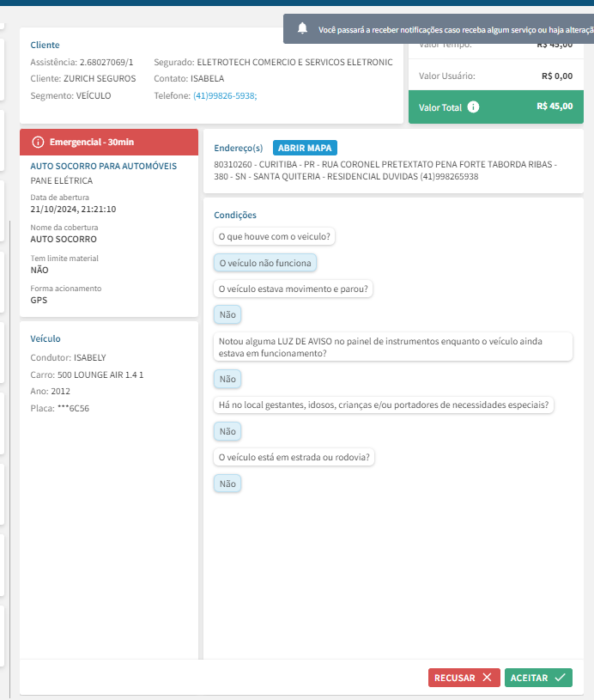Select the "O veículo não funciona" answer chip
This screenshot has height=700, width=594.
pyautogui.click(x=265, y=263)
